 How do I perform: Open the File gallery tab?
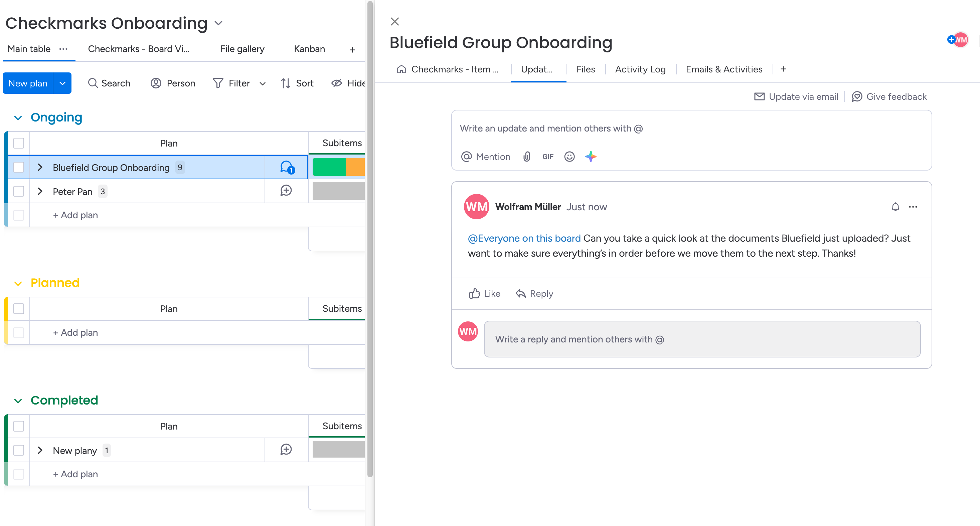click(x=242, y=49)
